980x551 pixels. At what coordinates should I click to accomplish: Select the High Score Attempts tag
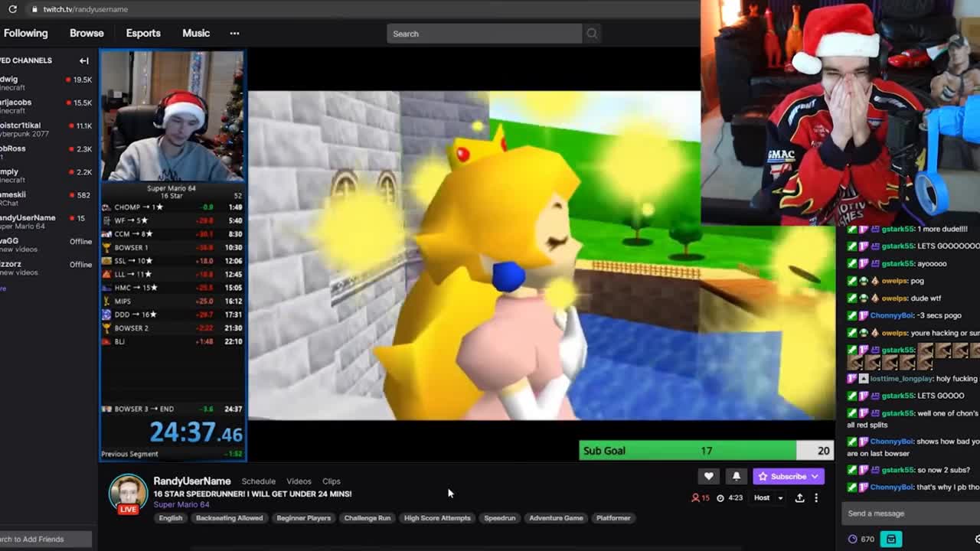[437, 518]
